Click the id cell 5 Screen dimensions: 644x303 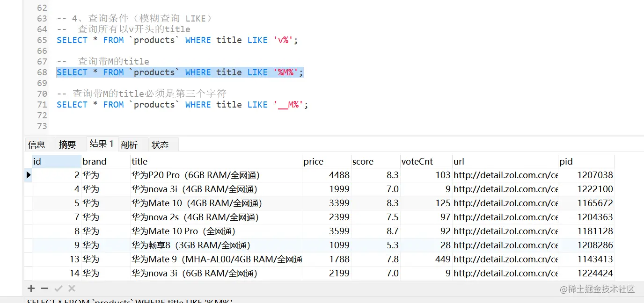57,203
